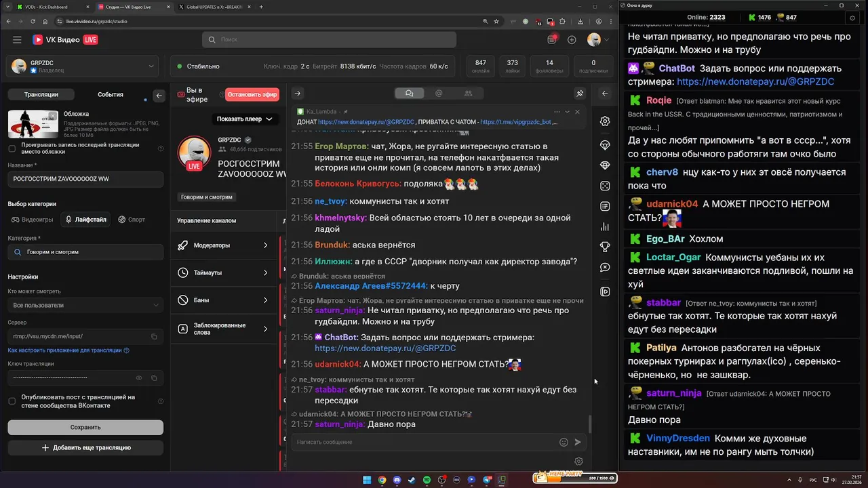Open the dice game icon in the sidebar
The width and height of the screenshot is (868, 488).
coord(605,186)
